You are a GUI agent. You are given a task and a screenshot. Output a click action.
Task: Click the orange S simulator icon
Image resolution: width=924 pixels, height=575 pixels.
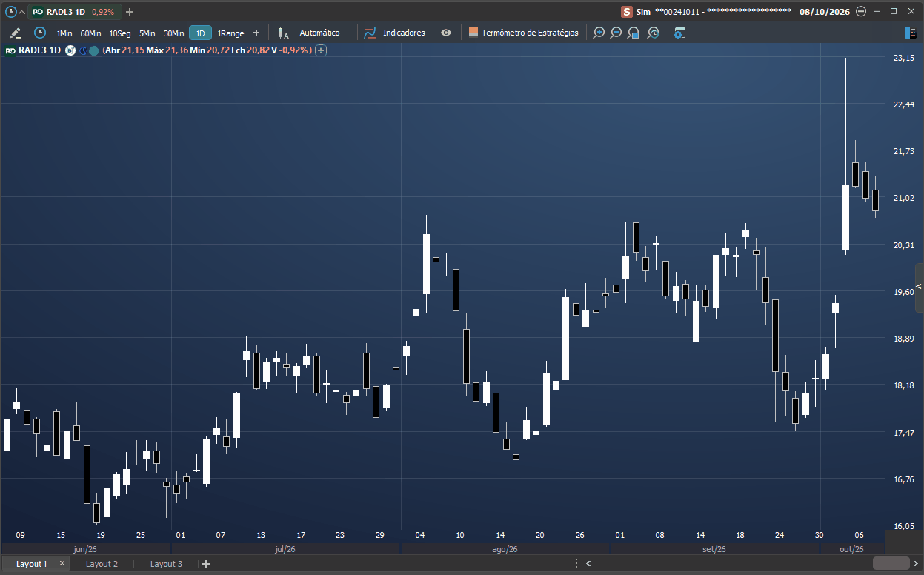pyautogui.click(x=627, y=12)
